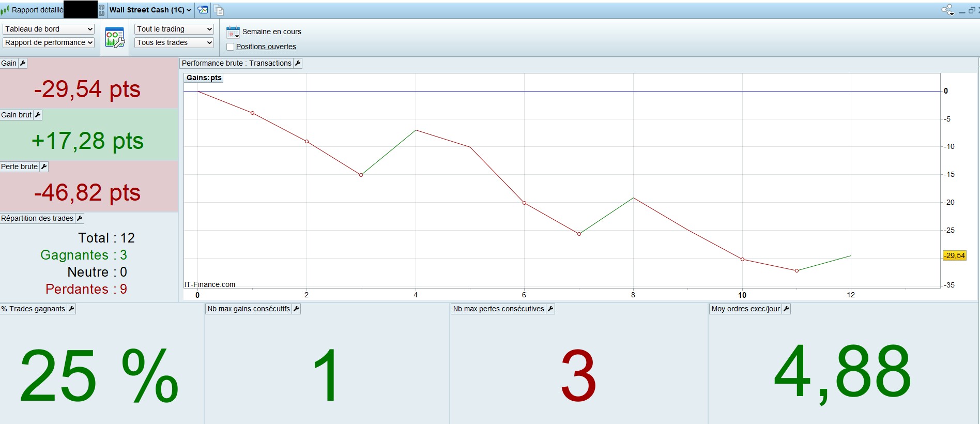Click the Semaine en cours period label
The height and width of the screenshot is (424, 980).
(x=272, y=32)
